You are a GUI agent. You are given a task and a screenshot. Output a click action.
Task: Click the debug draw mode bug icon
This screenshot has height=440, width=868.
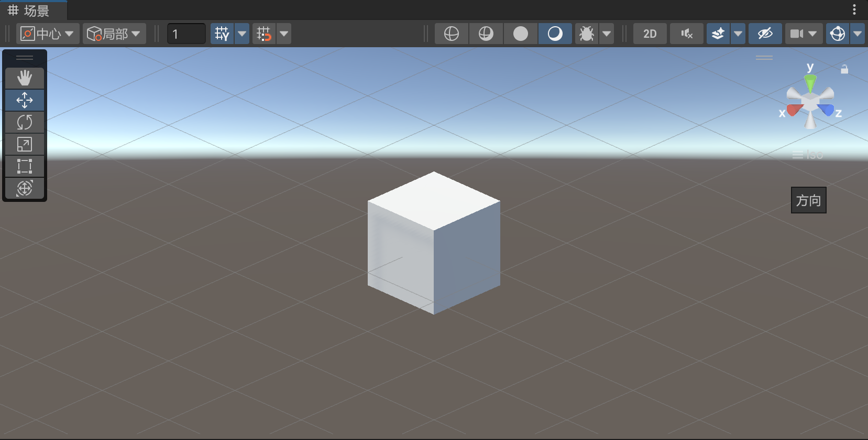587,34
